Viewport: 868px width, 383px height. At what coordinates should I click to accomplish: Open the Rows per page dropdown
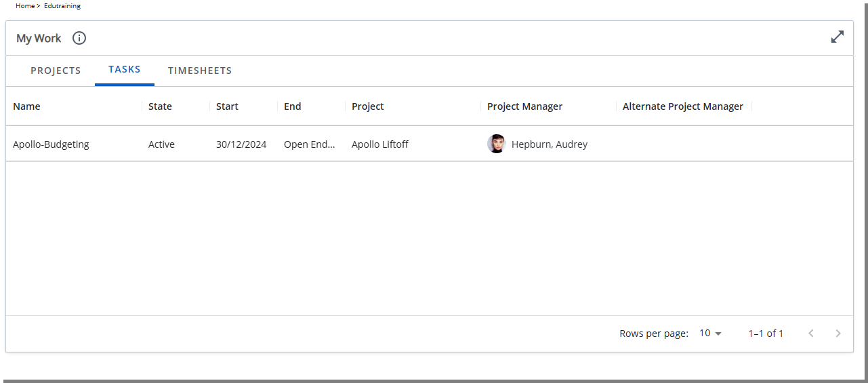click(710, 334)
